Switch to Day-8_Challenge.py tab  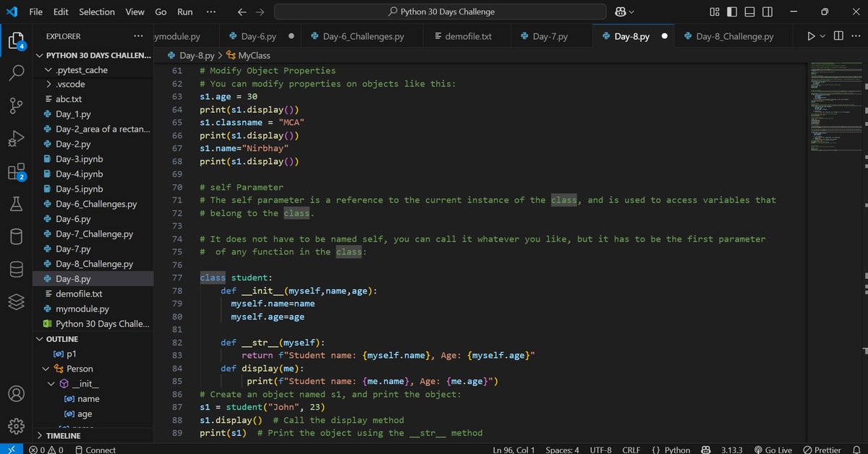(735, 36)
